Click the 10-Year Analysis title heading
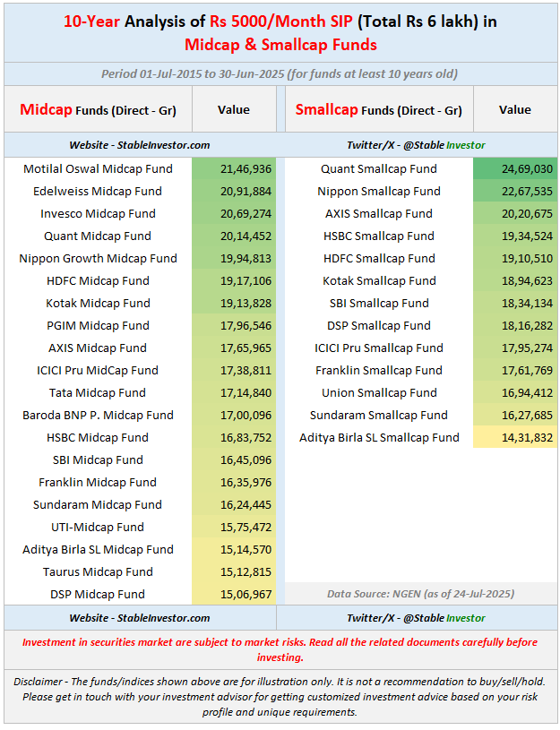This screenshot has width=560, height=730. 280,32
